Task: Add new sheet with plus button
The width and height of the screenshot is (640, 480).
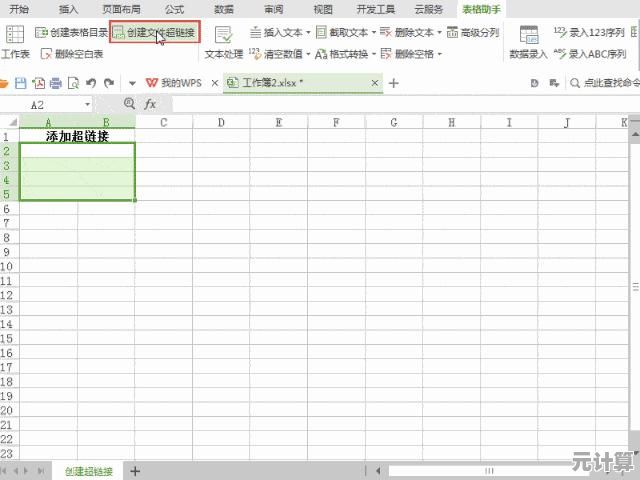Action: click(135, 471)
